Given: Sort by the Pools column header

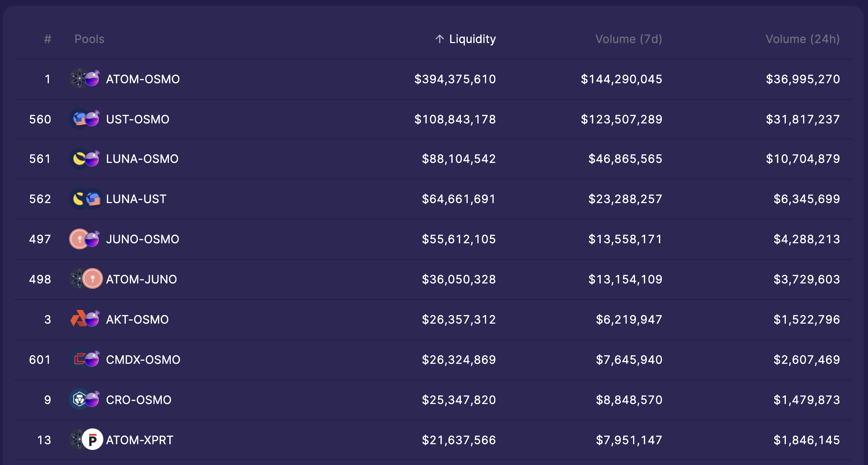Looking at the screenshot, I should (x=89, y=39).
